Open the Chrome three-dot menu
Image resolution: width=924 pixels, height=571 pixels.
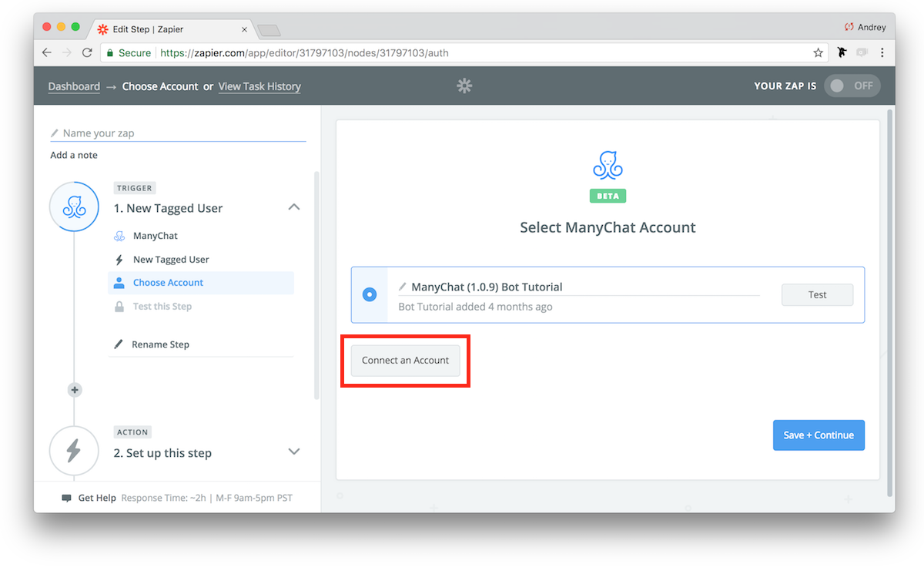point(882,52)
